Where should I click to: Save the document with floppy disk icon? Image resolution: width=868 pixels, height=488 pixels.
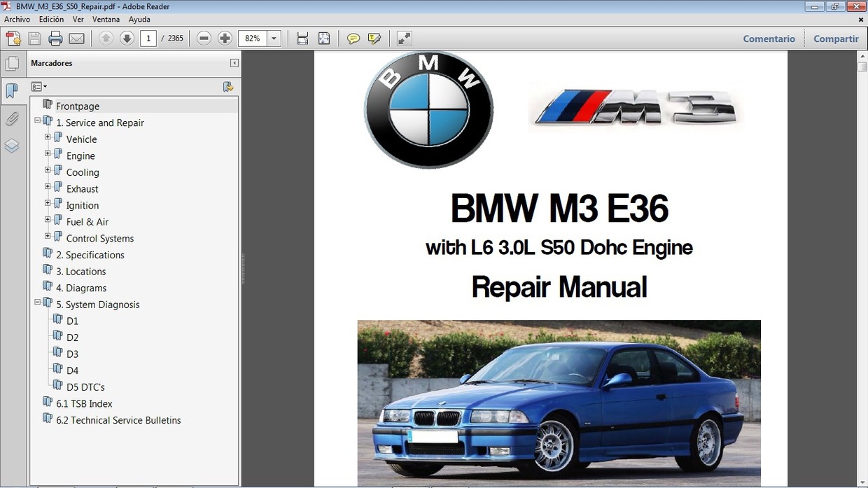tap(34, 39)
